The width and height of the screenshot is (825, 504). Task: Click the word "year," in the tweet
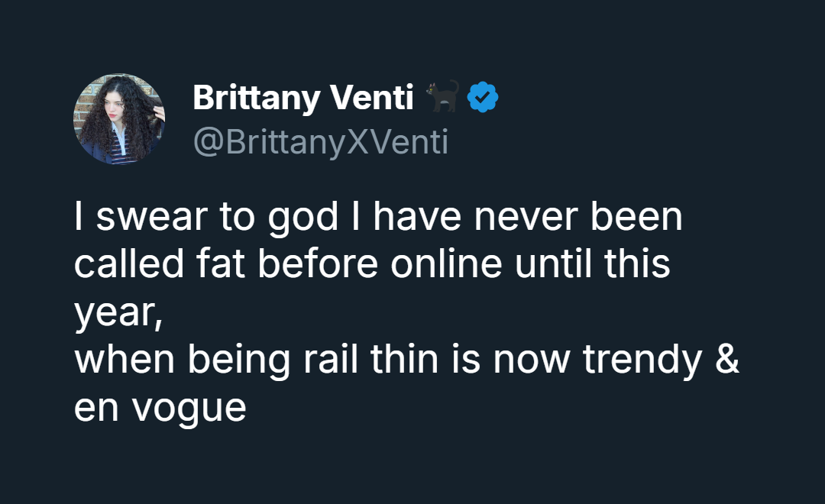(x=118, y=315)
